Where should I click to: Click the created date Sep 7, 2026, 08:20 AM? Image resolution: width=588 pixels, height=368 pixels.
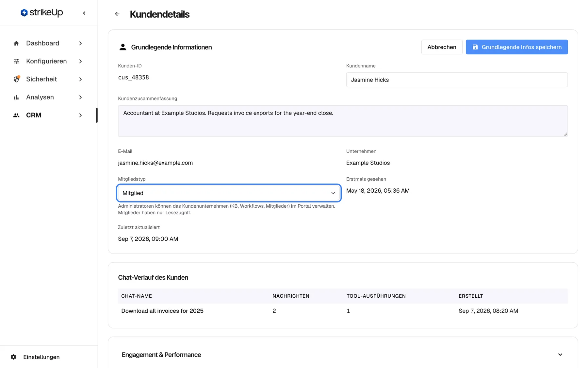click(488, 311)
